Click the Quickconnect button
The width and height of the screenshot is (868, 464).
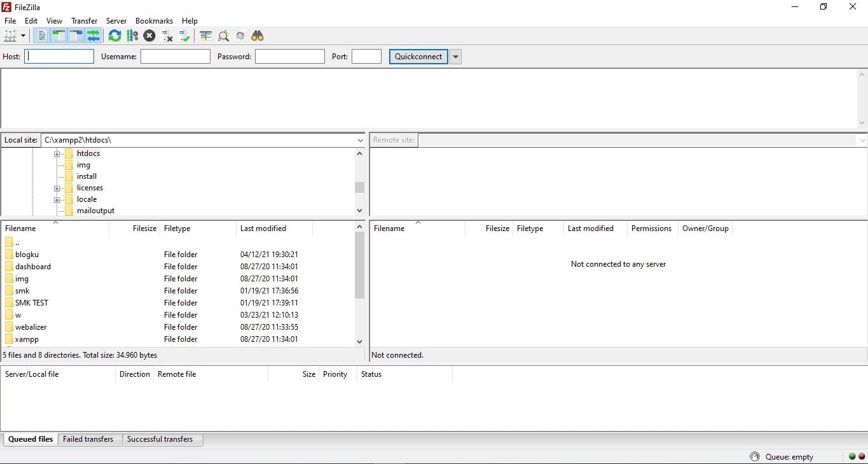click(418, 57)
